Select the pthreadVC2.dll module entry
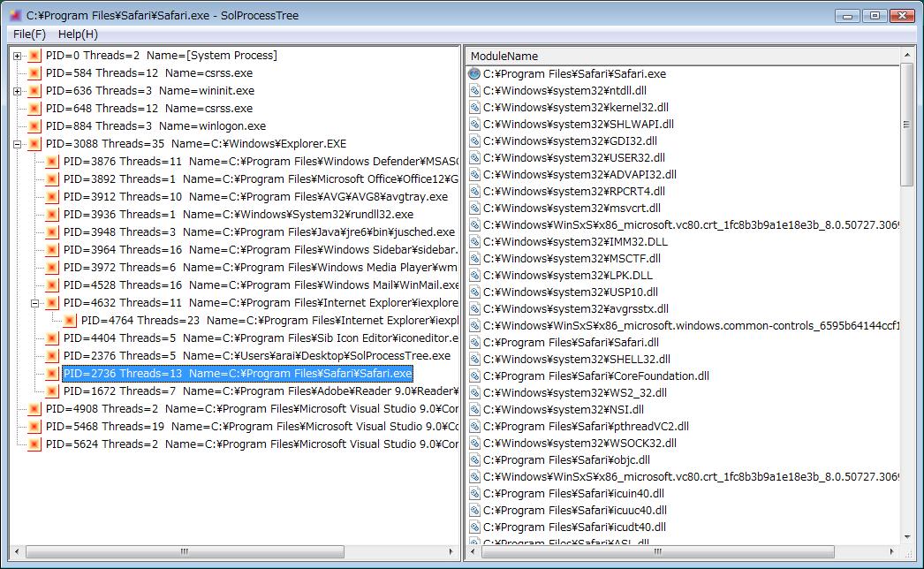 pos(586,426)
